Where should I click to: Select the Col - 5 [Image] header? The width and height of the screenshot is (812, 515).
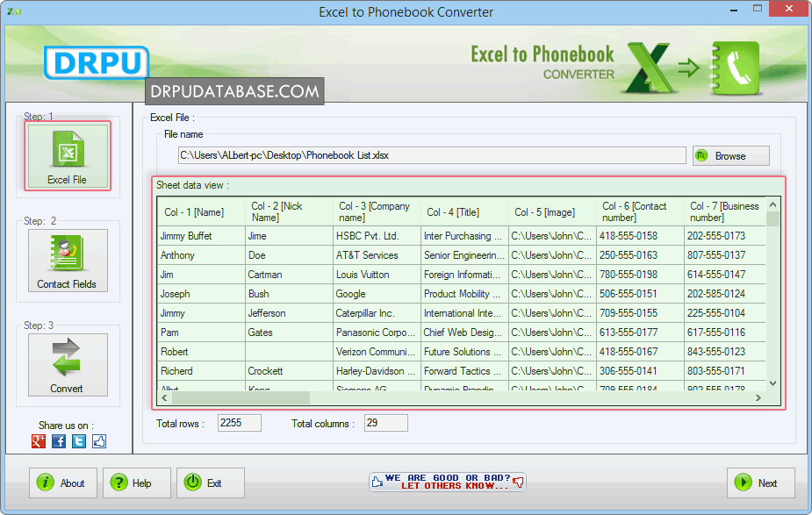pyautogui.click(x=552, y=212)
